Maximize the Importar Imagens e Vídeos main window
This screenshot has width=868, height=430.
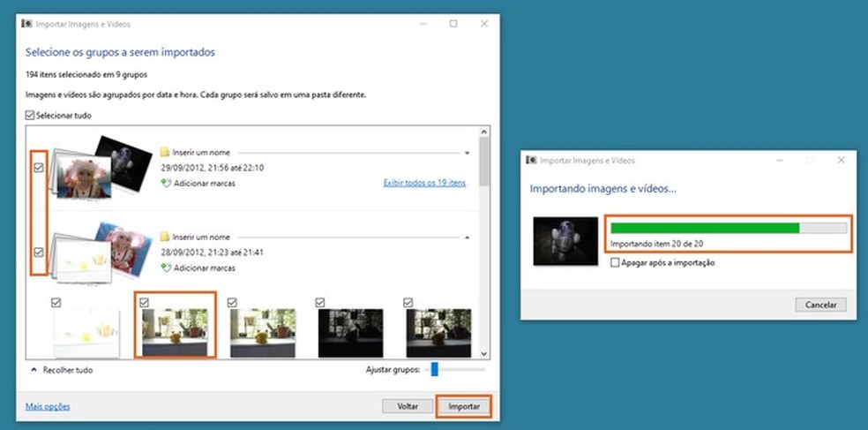click(x=453, y=24)
